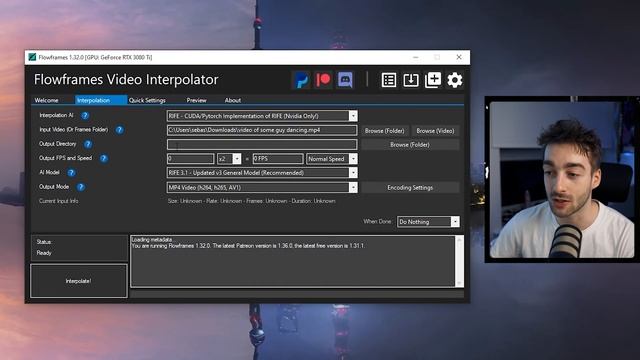The height and width of the screenshot is (360, 640).
Task: Open the batch queue list icon
Action: [x=389, y=80]
